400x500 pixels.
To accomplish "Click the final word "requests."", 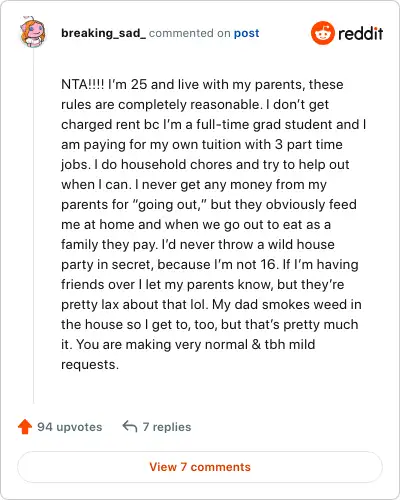I will coord(90,365).
